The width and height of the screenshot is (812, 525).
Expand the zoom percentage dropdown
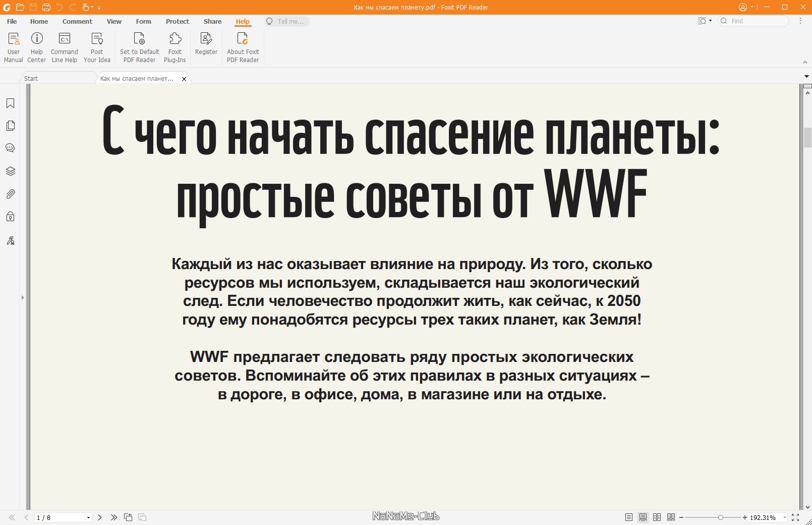tap(785, 517)
